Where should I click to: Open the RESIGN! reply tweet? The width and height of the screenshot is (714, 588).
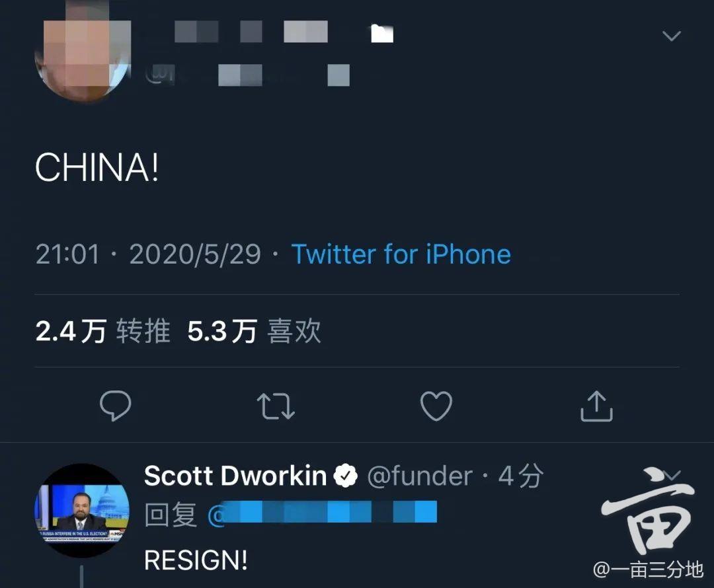[196, 560]
